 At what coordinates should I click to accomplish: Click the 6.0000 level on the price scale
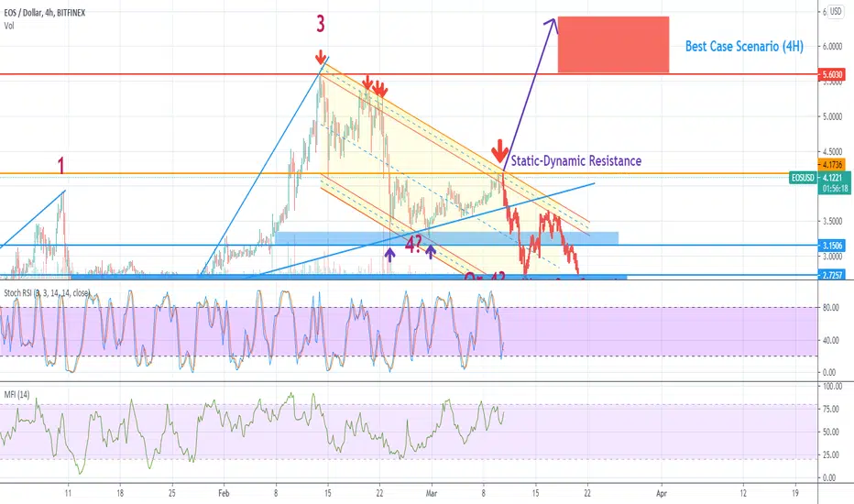(832, 47)
